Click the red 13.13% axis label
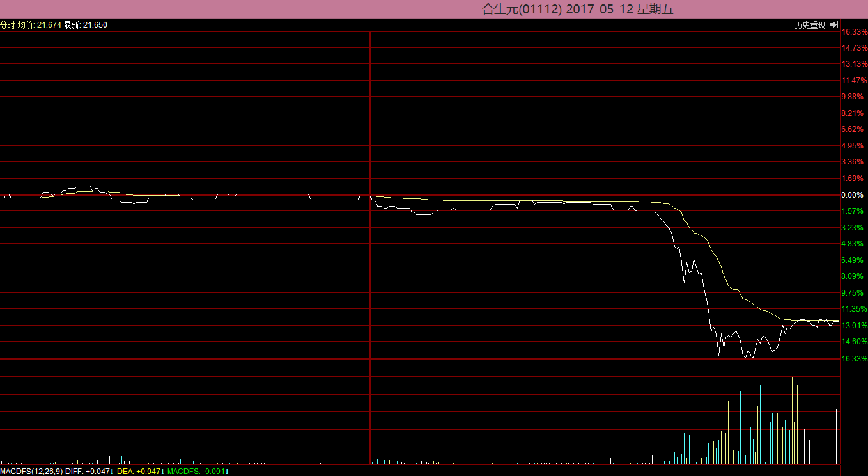 pyautogui.click(x=855, y=64)
